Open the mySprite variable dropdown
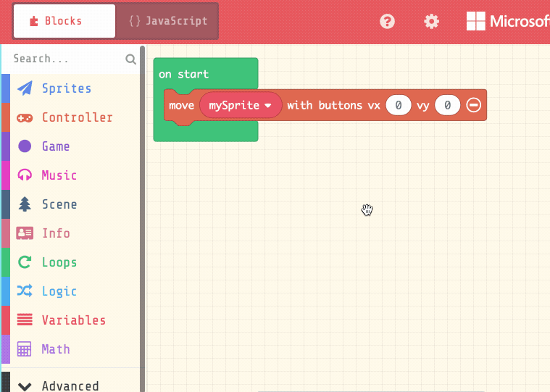 tap(241, 105)
